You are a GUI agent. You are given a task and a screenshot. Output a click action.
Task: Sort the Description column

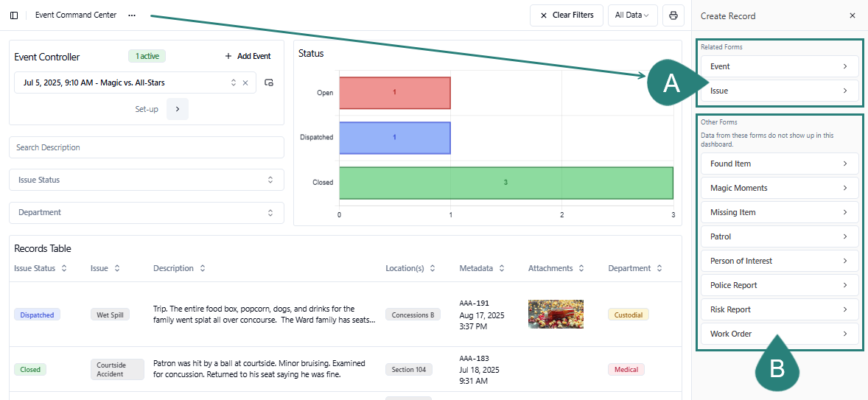pyautogui.click(x=203, y=269)
